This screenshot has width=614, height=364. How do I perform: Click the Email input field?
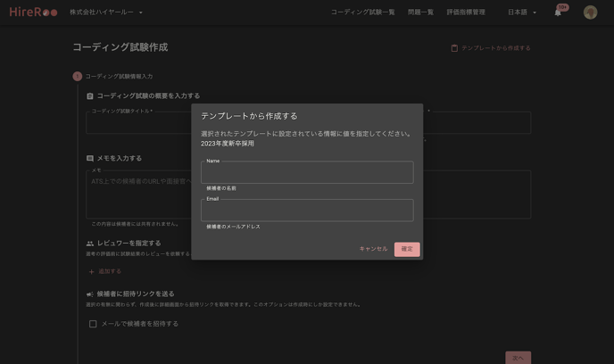(307, 211)
